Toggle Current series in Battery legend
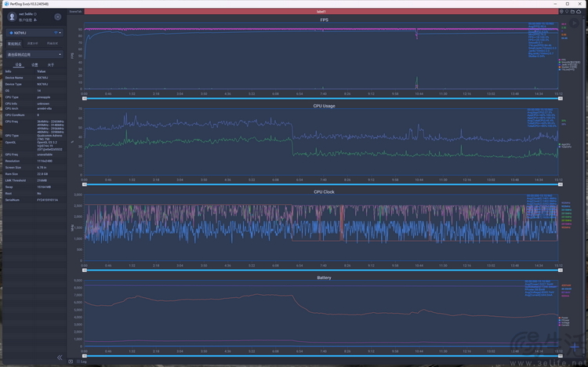Screen dimensions: 588x367 pyautogui.click(x=564, y=325)
